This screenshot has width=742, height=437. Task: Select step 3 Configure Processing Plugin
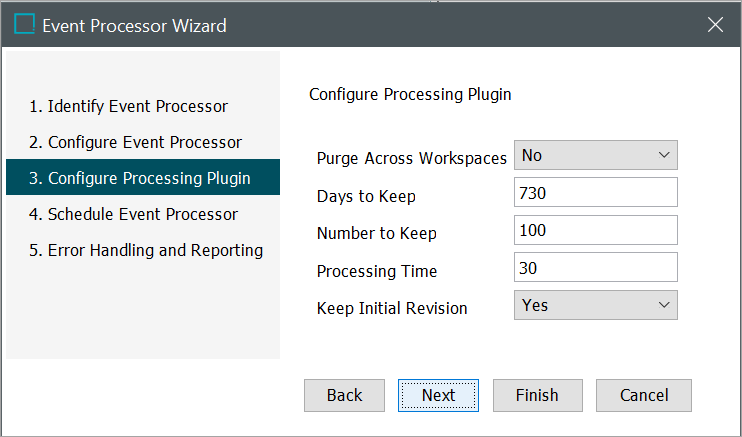click(139, 178)
